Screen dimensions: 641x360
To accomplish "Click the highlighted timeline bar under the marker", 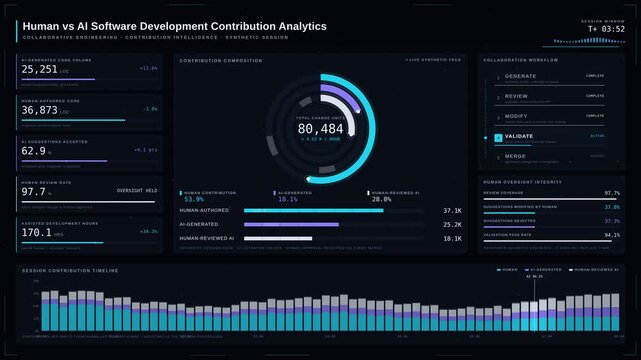I will [x=534, y=316].
